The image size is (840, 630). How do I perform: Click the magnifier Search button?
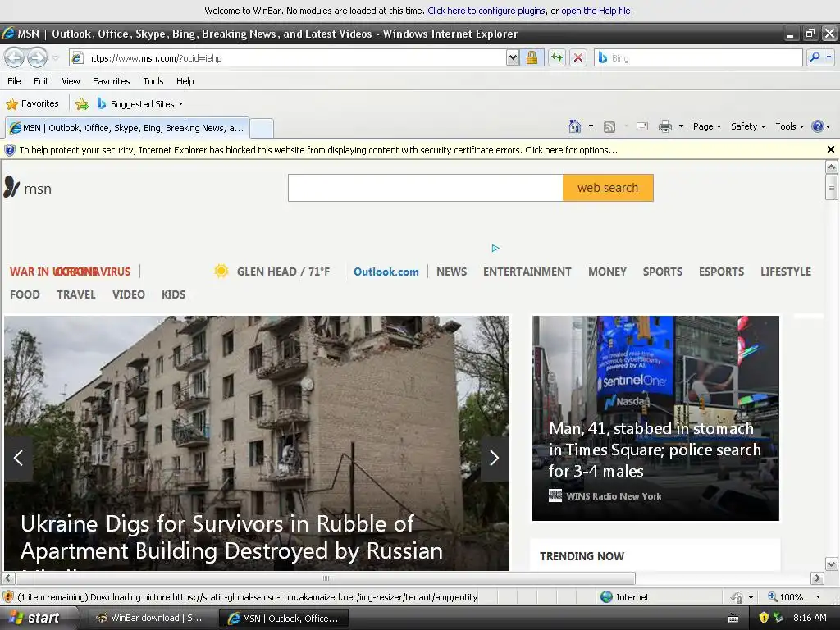(x=815, y=57)
